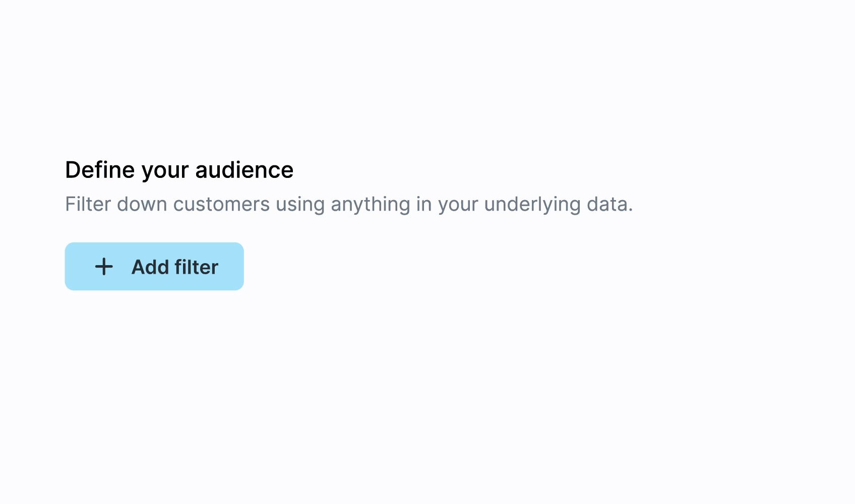The image size is (855, 504).
Task: Add a new audience filter
Action: pos(154,267)
